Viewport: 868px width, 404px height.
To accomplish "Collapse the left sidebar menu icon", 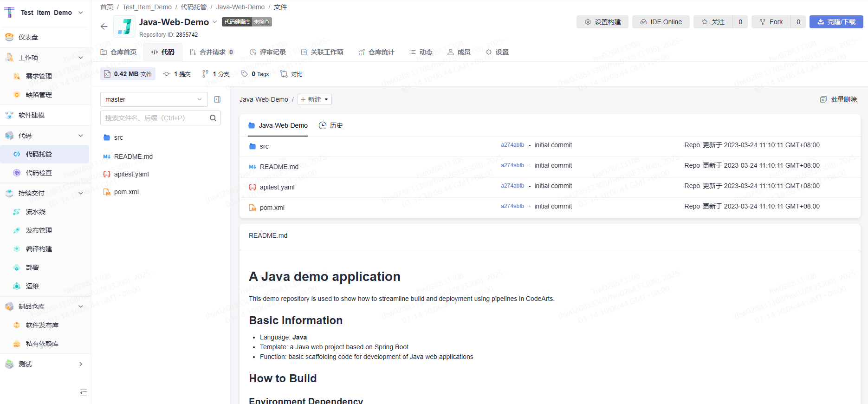I will tap(84, 393).
